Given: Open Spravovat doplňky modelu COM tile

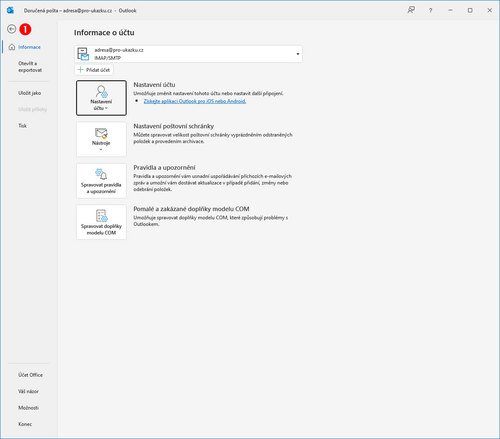Looking at the screenshot, I should (101, 222).
